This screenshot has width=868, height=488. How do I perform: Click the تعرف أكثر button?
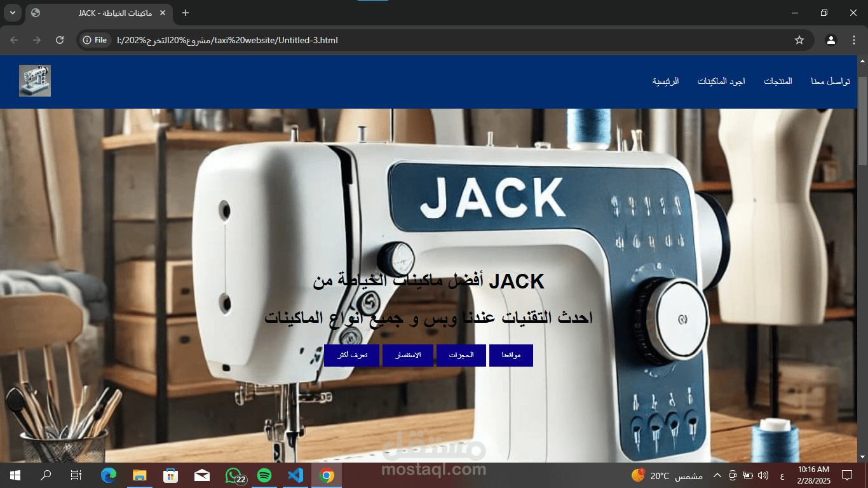351,355
